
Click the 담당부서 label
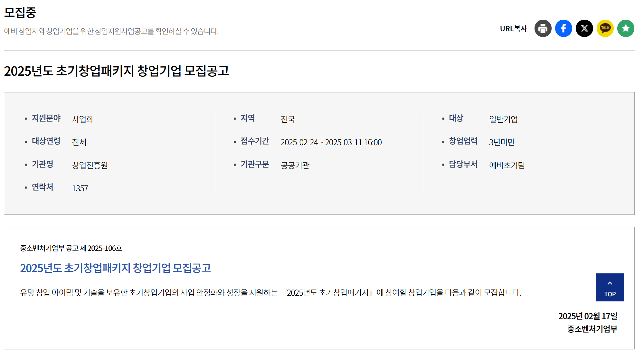[463, 164]
